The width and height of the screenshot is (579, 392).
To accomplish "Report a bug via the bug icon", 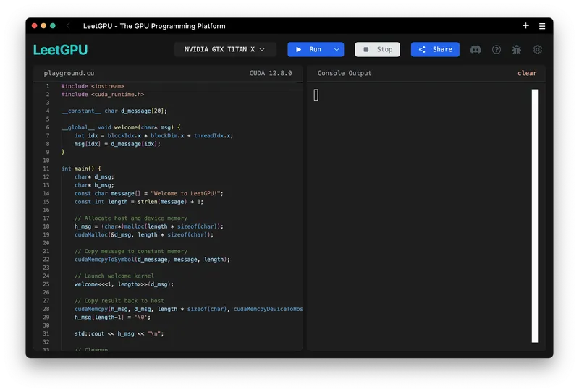I will [x=517, y=49].
